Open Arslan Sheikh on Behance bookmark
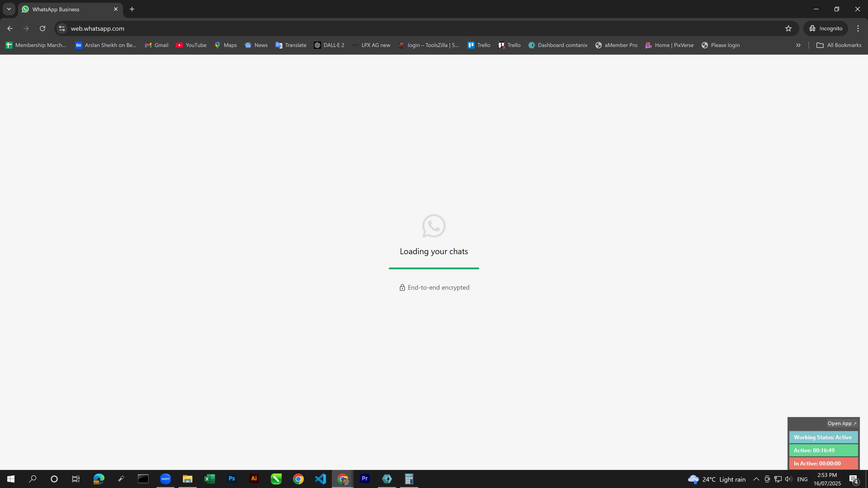 pos(106,45)
